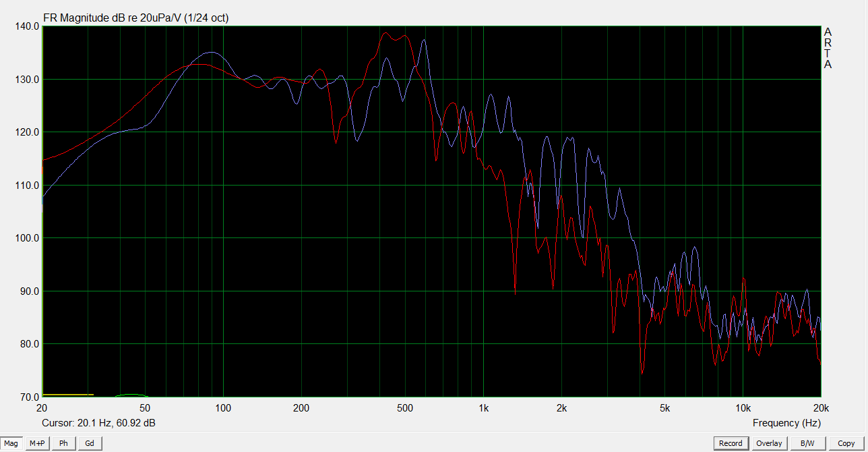Click the FR Magnitude graph title
868x452 pixels.
135,18
